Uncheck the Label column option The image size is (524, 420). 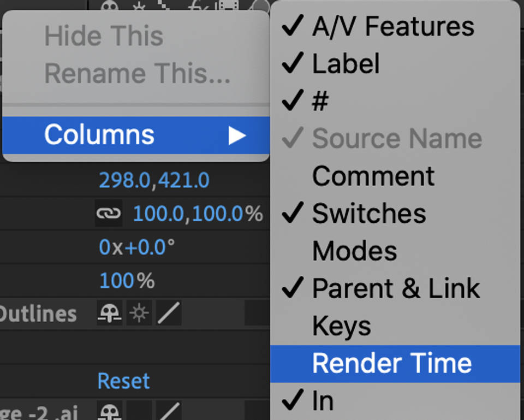tap(346, 64)
